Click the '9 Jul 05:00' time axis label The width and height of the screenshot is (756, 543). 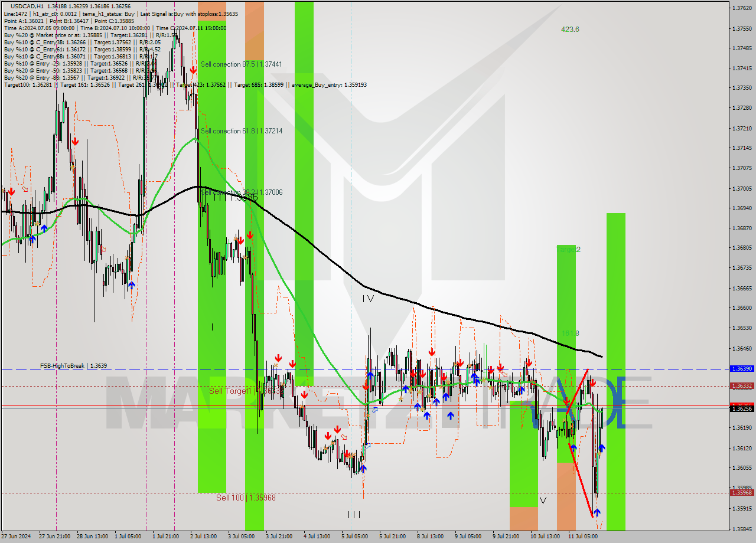pos(468,537)
